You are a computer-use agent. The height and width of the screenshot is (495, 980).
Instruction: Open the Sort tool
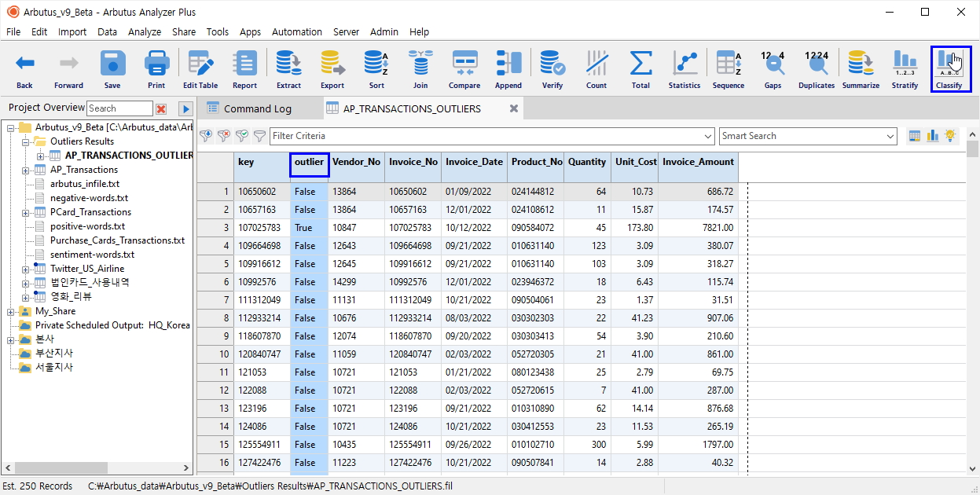[x=376, y=69]
